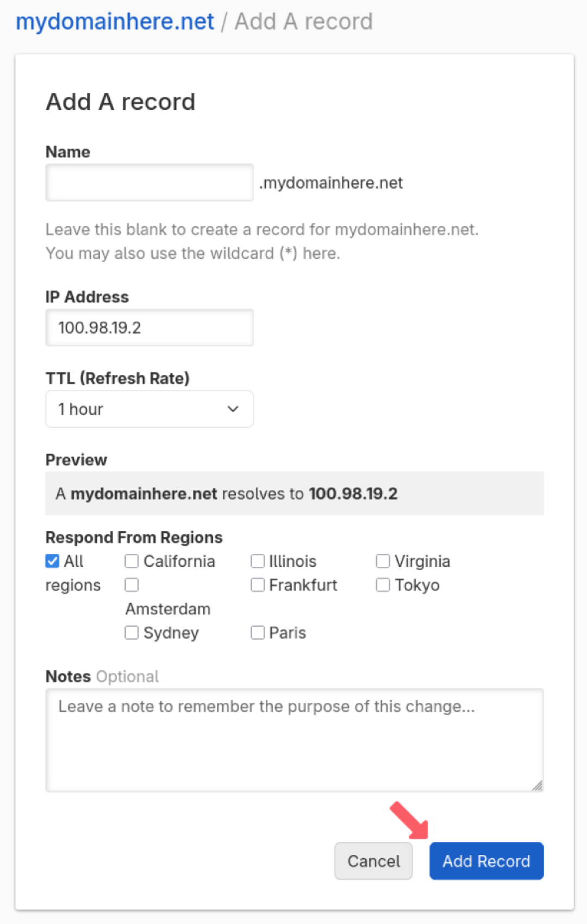Click the Notes textarea resize handle
The width and height of the screenshot is (587, 924).
pyautogui.click(x=538, y=786)
